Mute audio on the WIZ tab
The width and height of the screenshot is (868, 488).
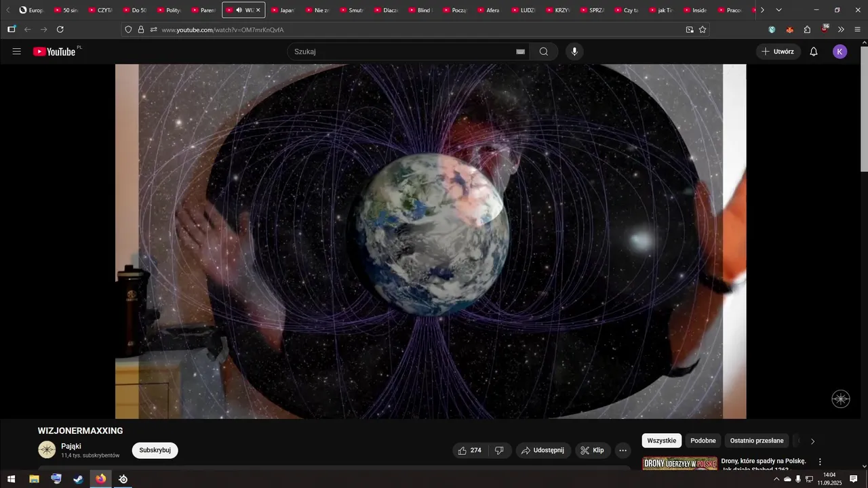pyautogui.click(x=239, y=10)
